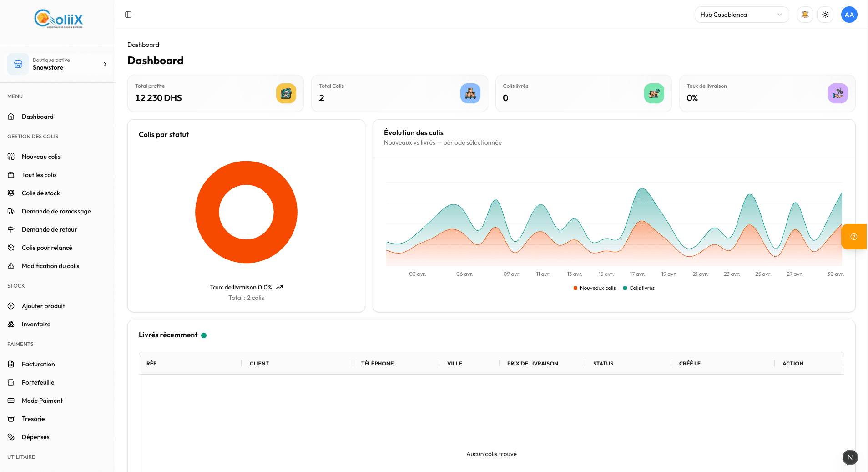The width and height of the screenshot is (868, 472).
Task: Collapse the sidebar with the panel toggle icon
Action: (128, 15)
